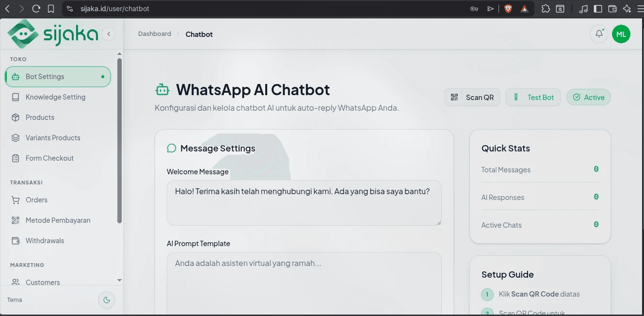The width and height of the screenshot is (644, 316).
Task: Open Withdrawals in sidebar
Action: (58, 241)
